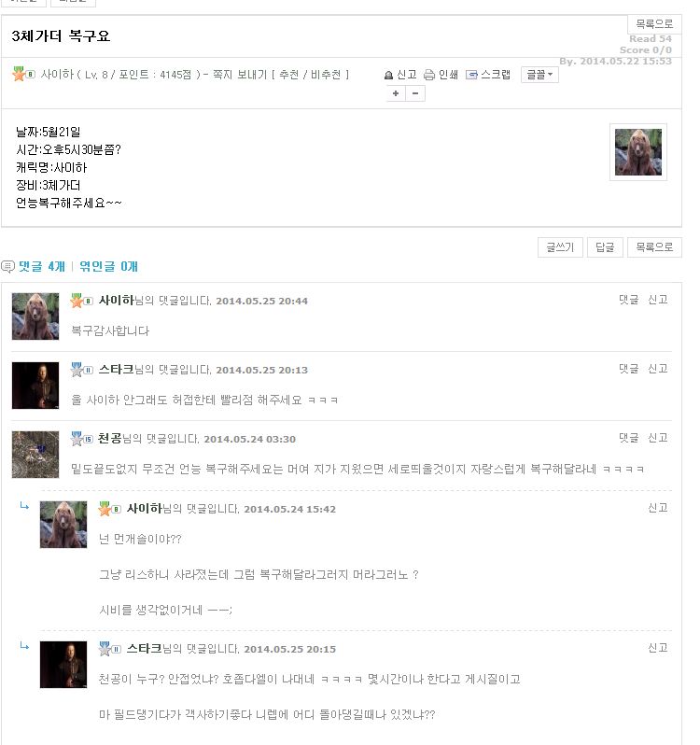This screenshot has height=745, width=700.
Task: Click 추천 to recommend the post
Action: click(x=289, y=75)
